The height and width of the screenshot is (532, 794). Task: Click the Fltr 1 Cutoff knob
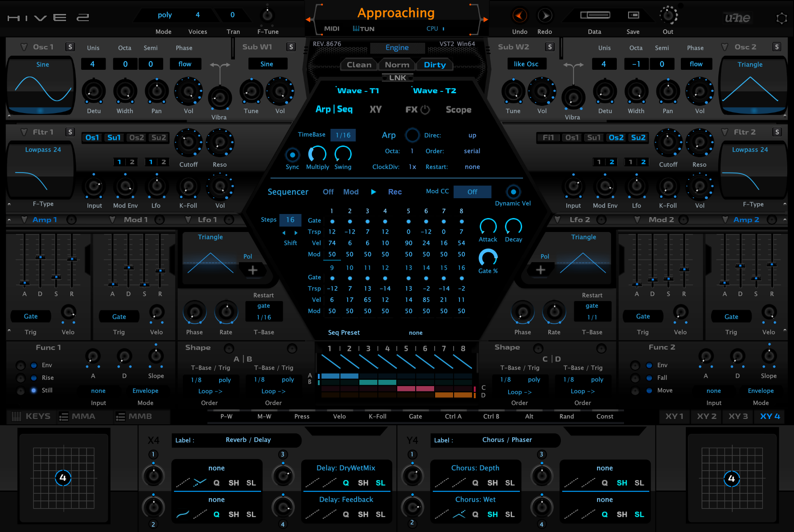188,143
